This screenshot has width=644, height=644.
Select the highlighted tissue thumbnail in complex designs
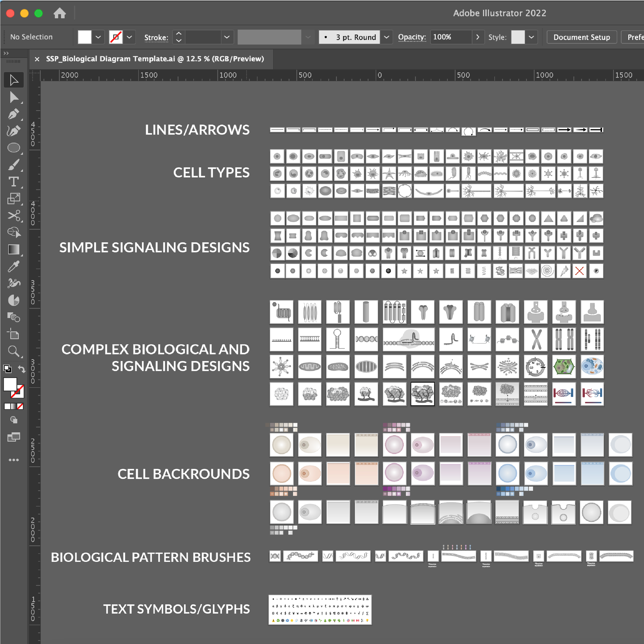coord(423,394)
